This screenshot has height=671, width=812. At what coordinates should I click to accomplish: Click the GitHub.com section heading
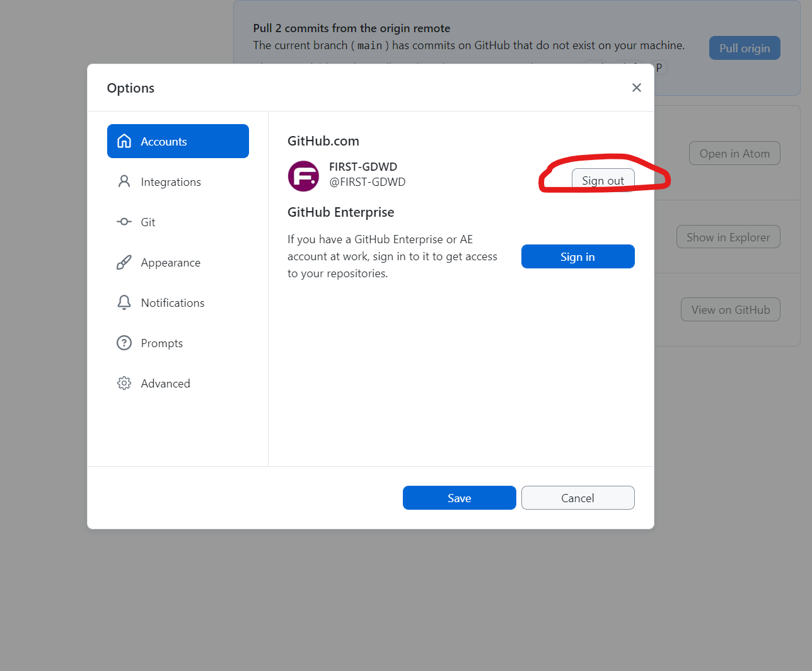click(x=323, y=141)
